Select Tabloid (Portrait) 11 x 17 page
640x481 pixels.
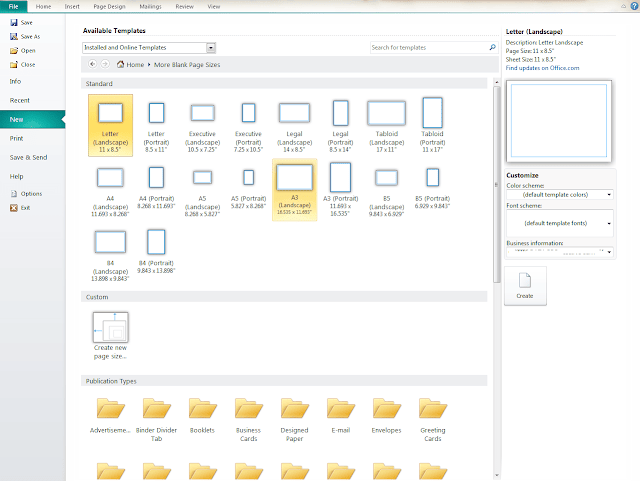coord(433,125)
